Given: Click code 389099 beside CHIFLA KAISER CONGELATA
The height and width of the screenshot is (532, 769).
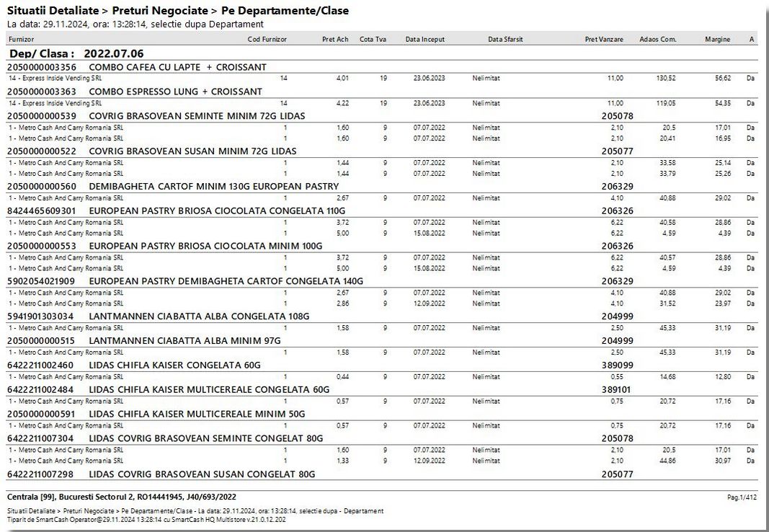Looking at the screenshot, I should [x=618, y=365].
